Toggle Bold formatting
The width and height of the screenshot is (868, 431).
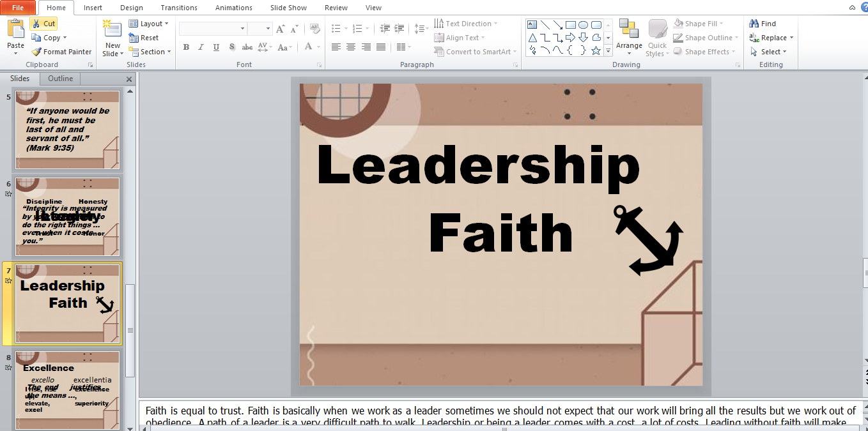point(186,47)
